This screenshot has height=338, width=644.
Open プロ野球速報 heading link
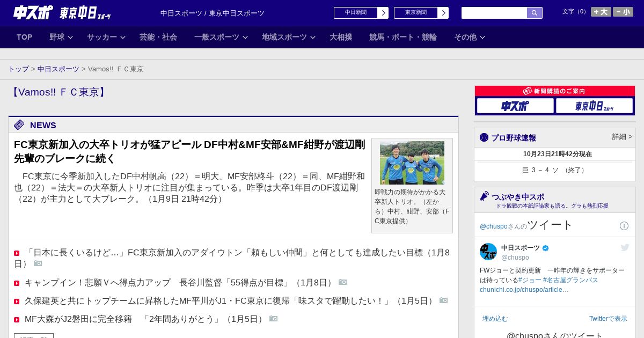tap(514, 138)
